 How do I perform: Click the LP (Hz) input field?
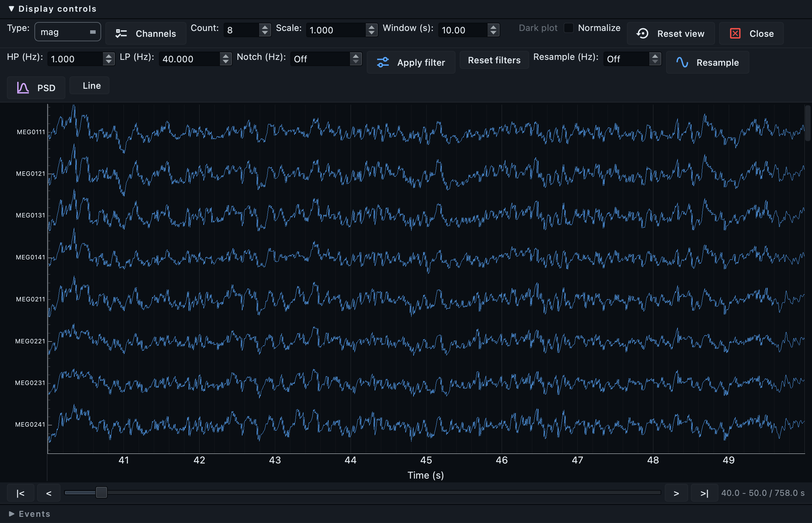click(190, 59)
